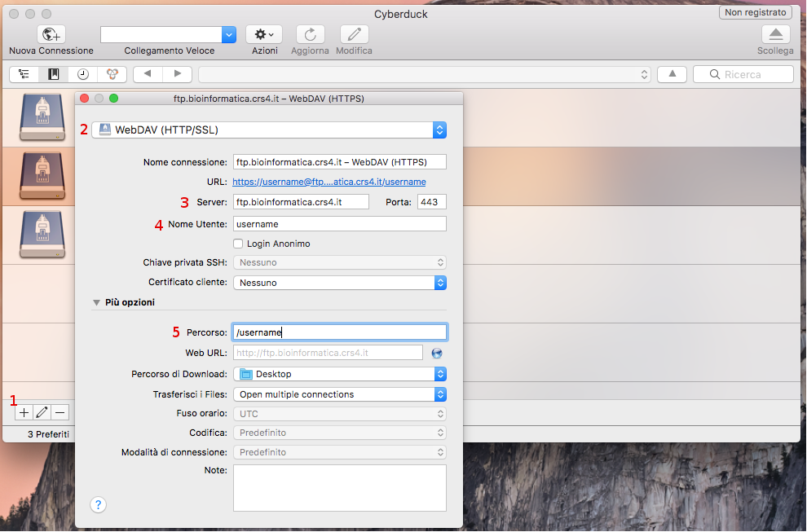Close the bookmark editor dialog
The image size is (807, 532).
tap(85, 99)
